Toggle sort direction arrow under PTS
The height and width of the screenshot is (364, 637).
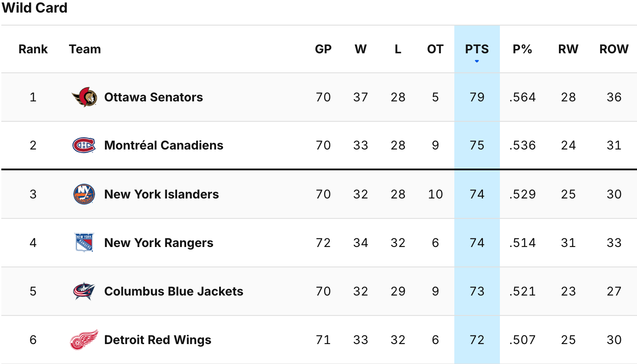477,61
